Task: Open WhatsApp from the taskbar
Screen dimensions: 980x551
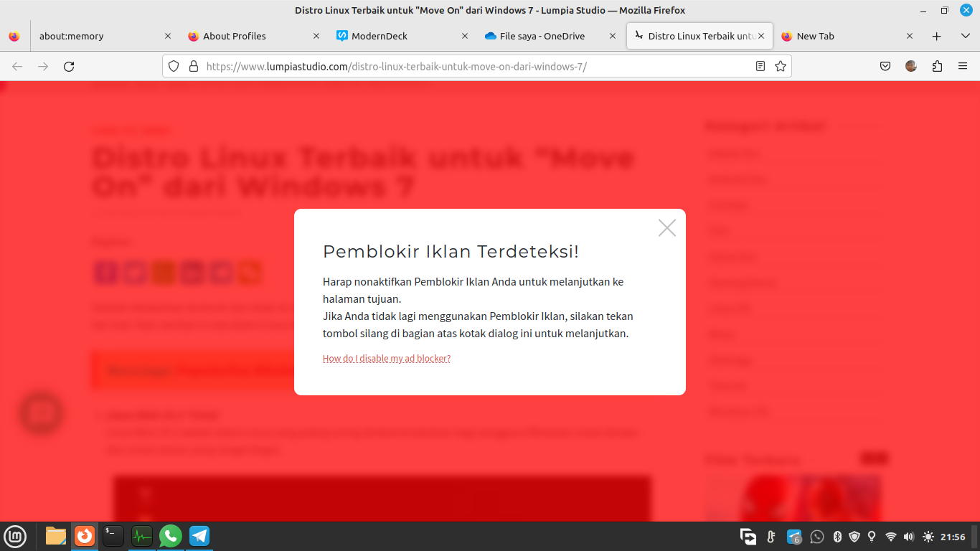Action: [x=170, y=536]
